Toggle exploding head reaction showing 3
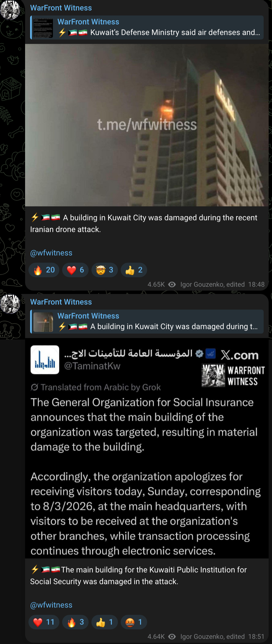Viewport: 272px width, 644px height. [x=105, y=270]
